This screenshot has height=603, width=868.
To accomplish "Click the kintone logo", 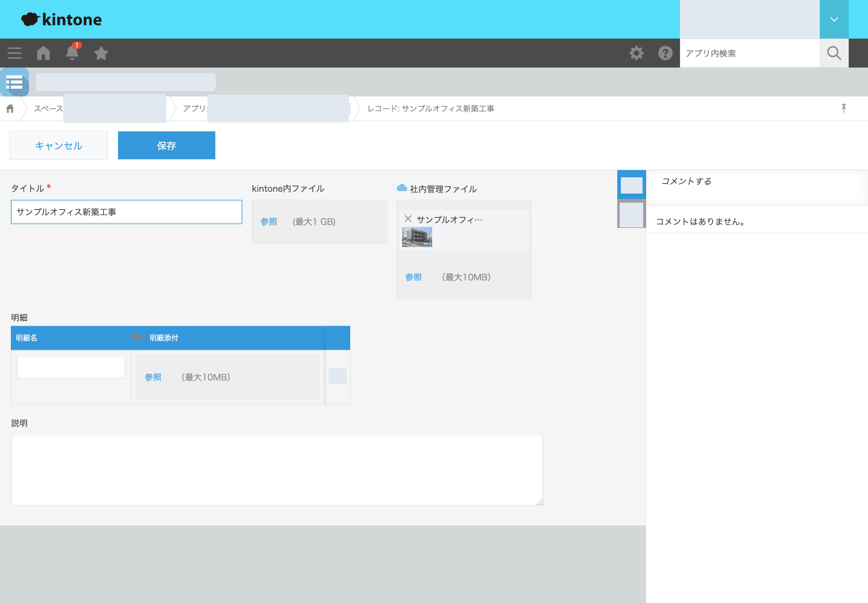I will point(61,19).
